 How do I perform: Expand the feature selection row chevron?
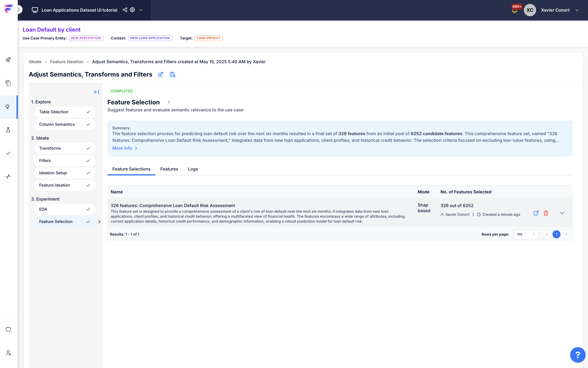(x=562, y=213)
